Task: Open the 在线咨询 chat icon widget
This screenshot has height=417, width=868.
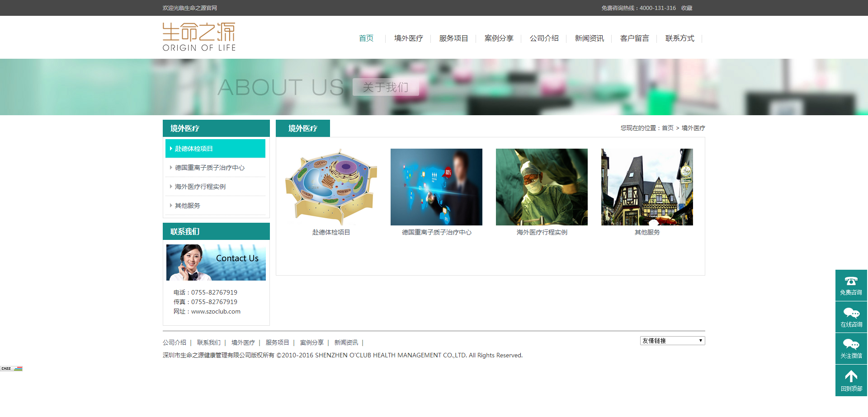Action: [x=851, y=317]
